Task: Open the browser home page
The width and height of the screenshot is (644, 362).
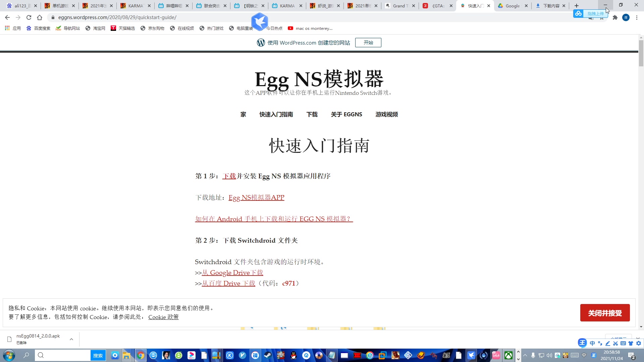Action: coord(40,17)
